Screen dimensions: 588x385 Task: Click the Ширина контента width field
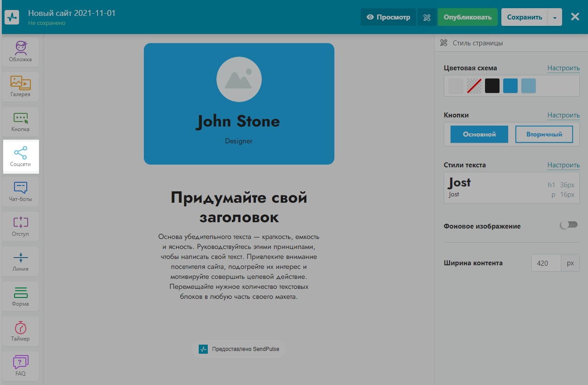pyautogui.click(x=546, y=263)
